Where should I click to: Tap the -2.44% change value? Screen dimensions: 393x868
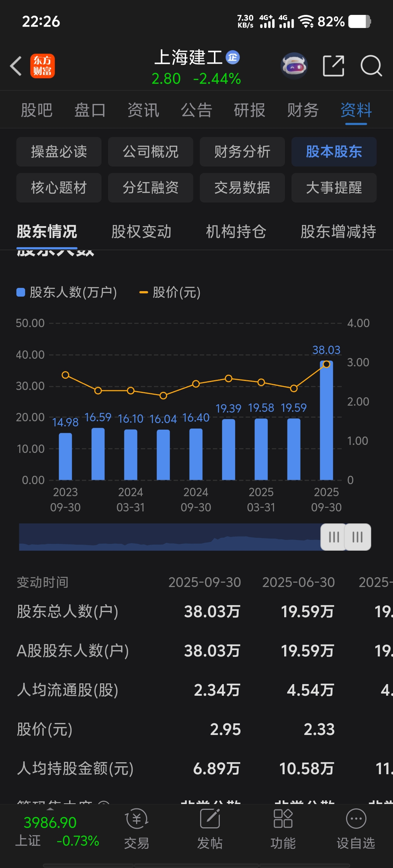217,79
